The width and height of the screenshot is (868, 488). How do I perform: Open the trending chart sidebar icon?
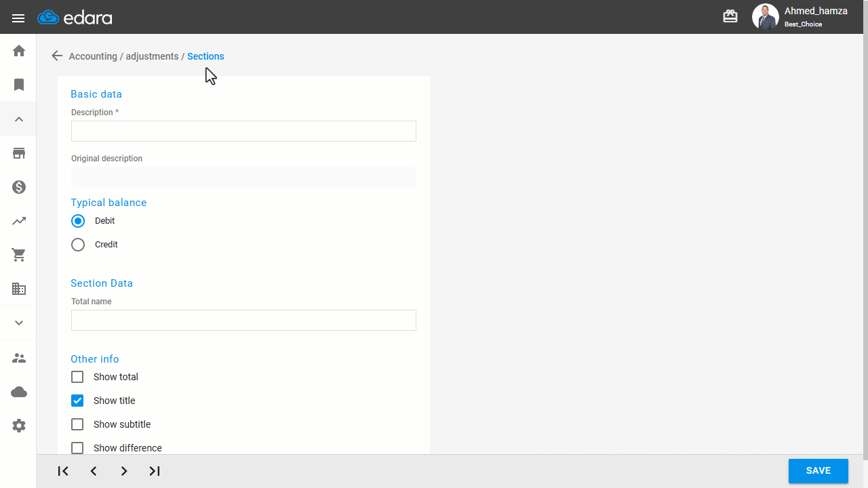click(x=19, y=221)
